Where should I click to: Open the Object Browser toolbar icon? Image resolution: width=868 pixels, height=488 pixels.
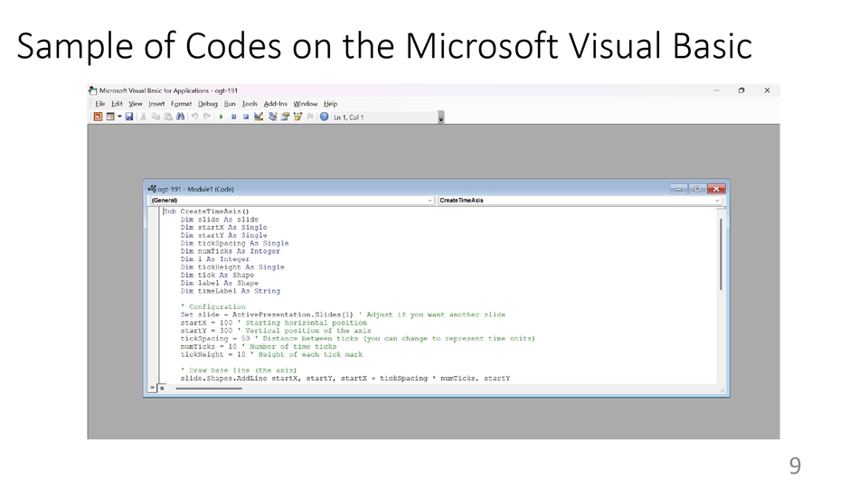297,117
